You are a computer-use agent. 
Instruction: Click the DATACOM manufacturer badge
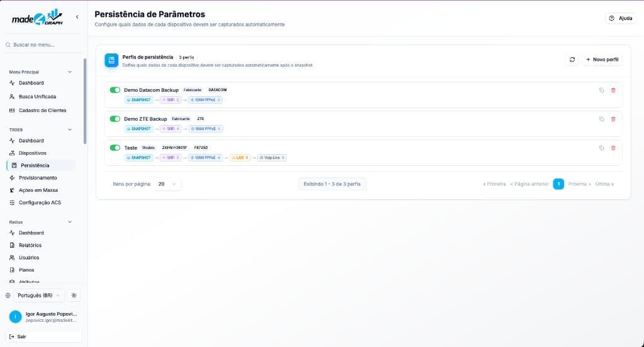[x=218, y=90]
